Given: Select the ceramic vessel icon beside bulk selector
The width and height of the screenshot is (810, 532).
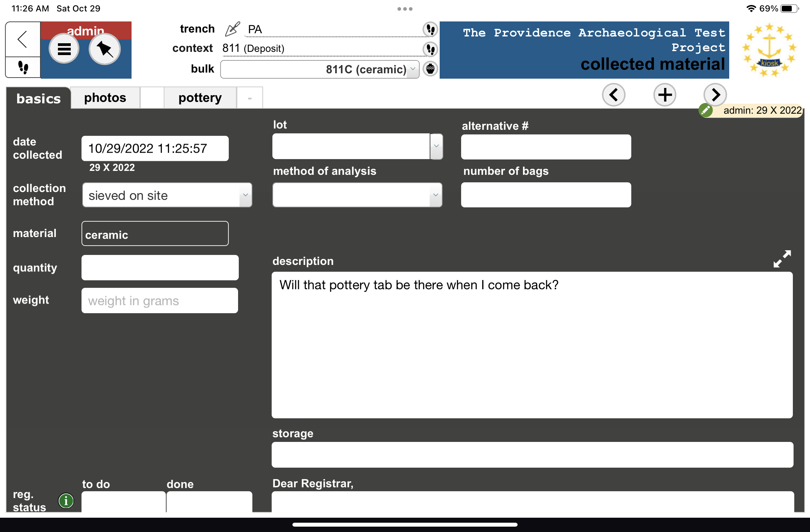Looking at the screenshot, I should (430, 69).
